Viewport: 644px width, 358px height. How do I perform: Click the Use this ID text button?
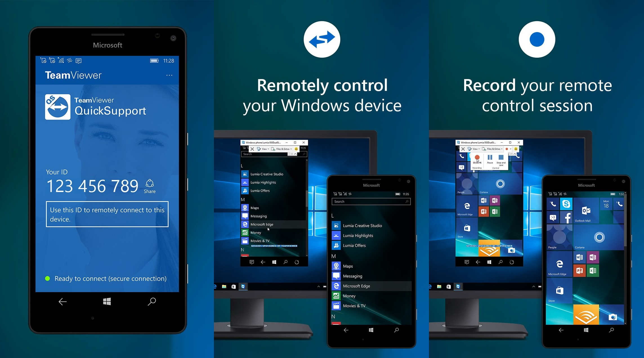coord(107,216)
